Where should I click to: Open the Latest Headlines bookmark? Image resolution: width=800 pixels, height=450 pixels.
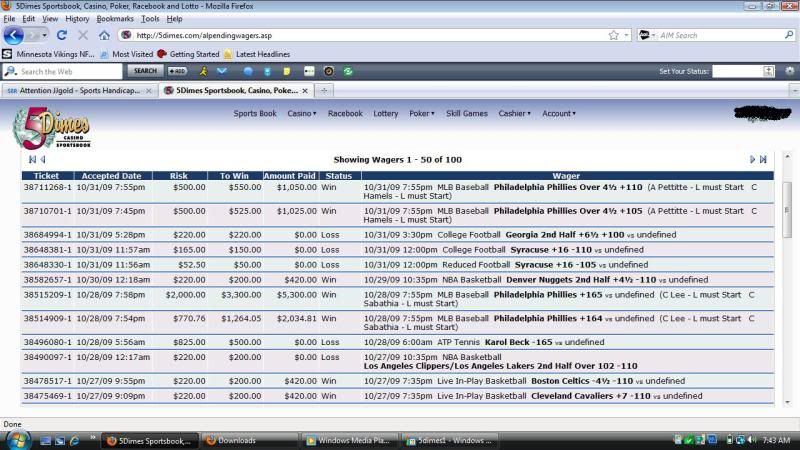click(257, 54)
